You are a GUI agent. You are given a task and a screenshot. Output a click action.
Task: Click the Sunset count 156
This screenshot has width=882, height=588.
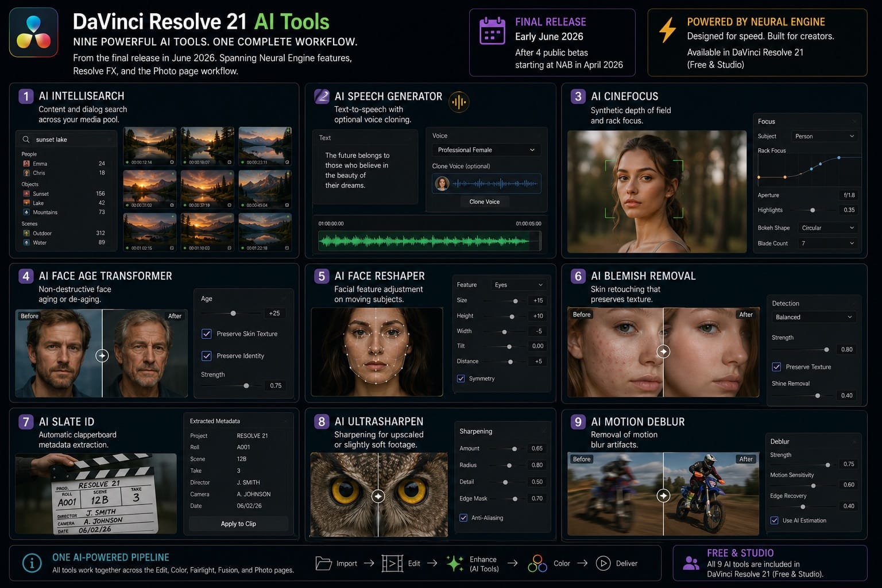[100, 194]
